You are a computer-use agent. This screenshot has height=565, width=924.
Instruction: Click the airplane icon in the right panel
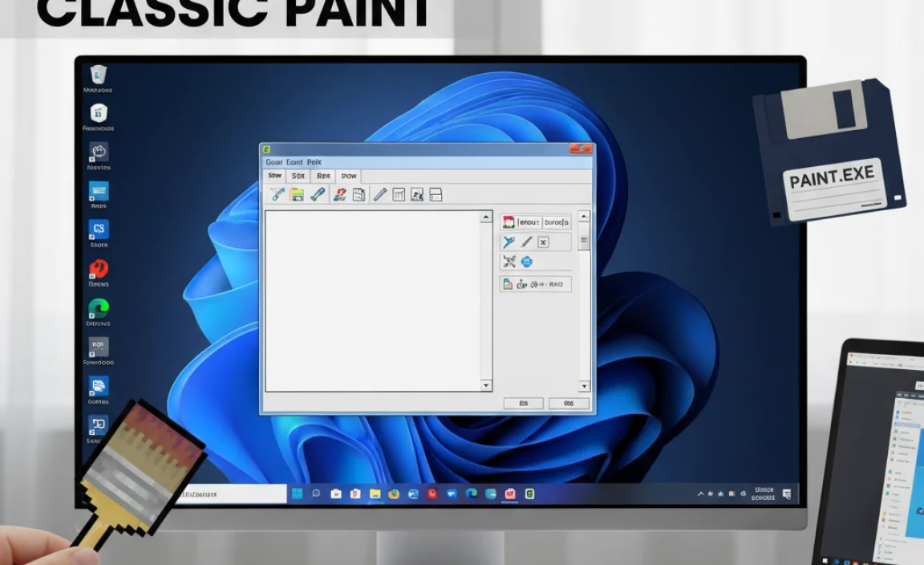pyautogui.click(x=509, y=241)
